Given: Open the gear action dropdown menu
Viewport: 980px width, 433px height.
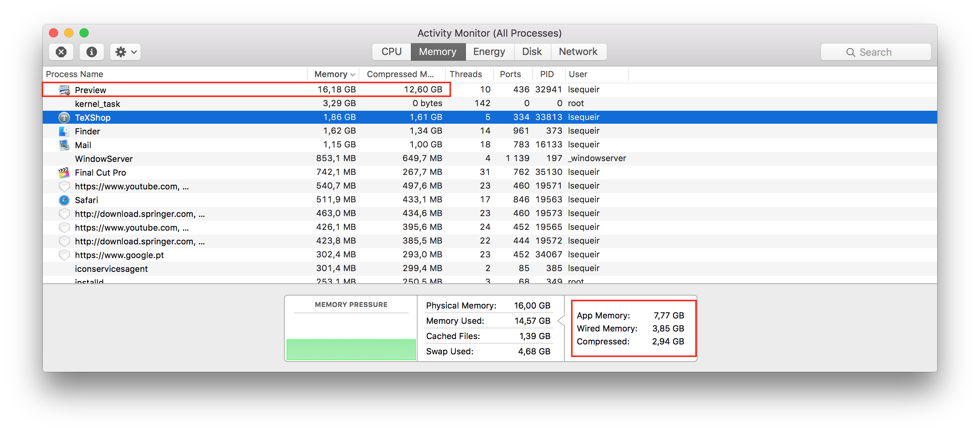Looking at the screenshot, I should [x=125, y=52].
